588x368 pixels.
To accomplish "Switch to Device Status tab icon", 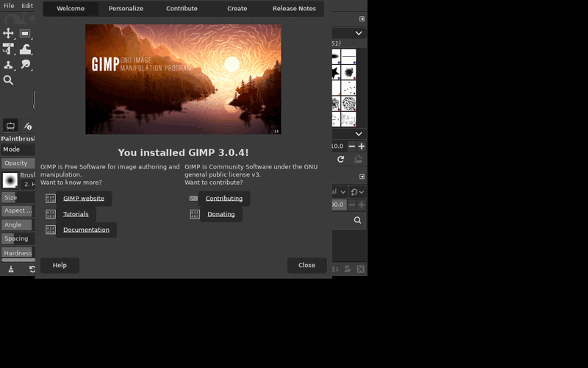I will click(x=28, y=126).
